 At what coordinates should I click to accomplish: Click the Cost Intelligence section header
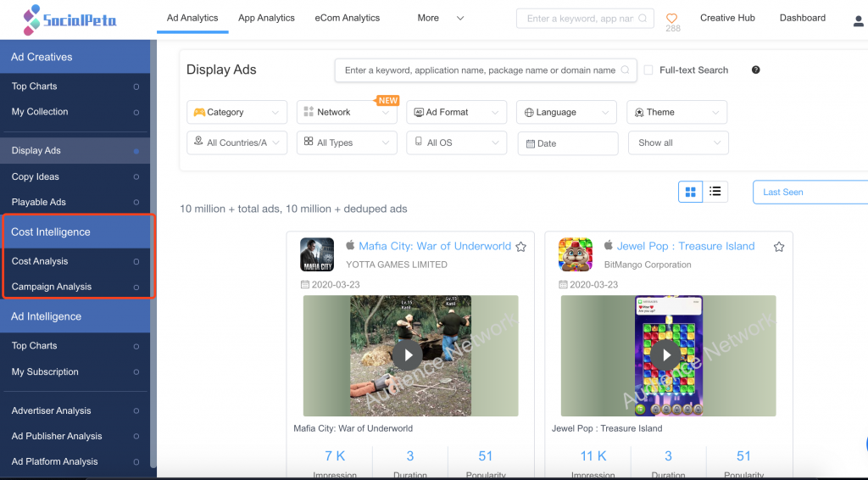(77, 232)
